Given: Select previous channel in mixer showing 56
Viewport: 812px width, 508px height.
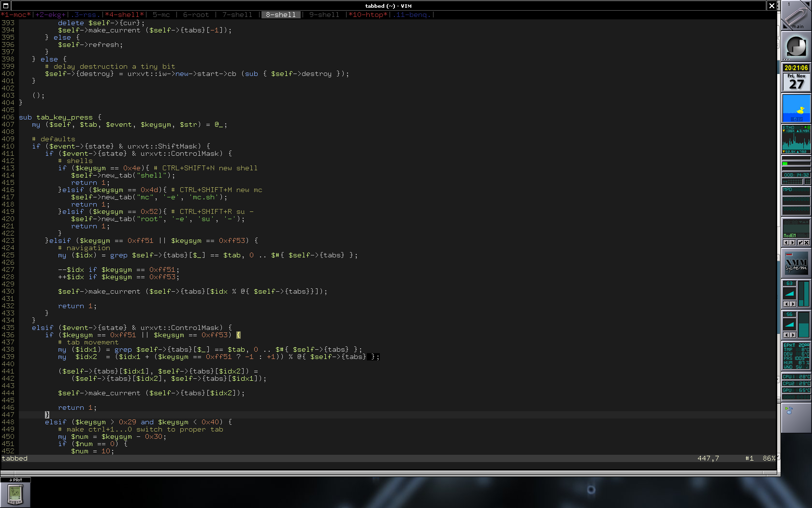Looking at the screenshot, I should tap(786, 335).
